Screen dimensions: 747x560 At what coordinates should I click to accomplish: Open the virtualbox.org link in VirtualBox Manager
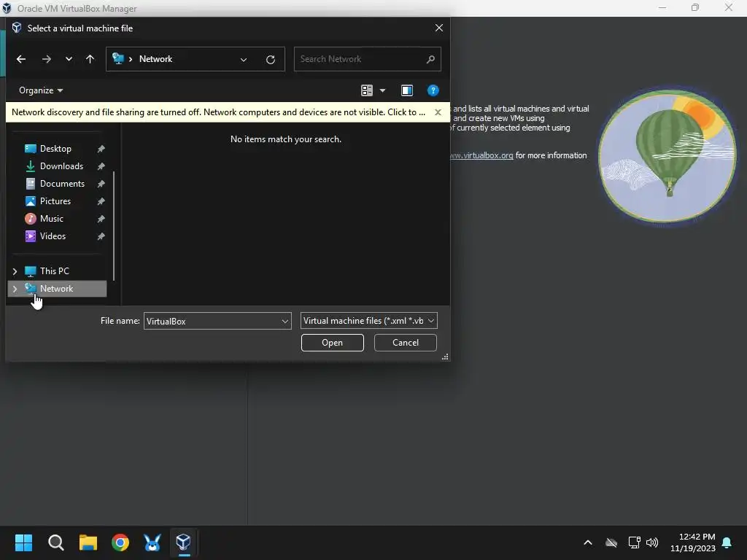pos(481,156)
